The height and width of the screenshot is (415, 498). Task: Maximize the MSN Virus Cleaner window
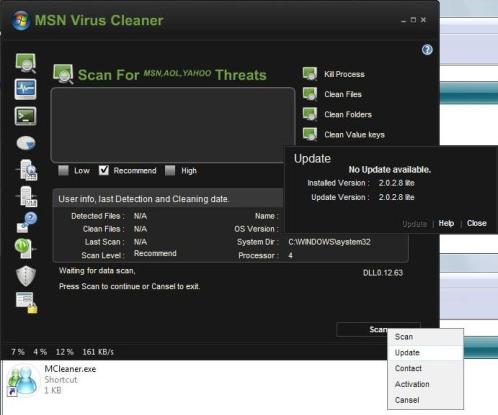(x=413, y=20)
